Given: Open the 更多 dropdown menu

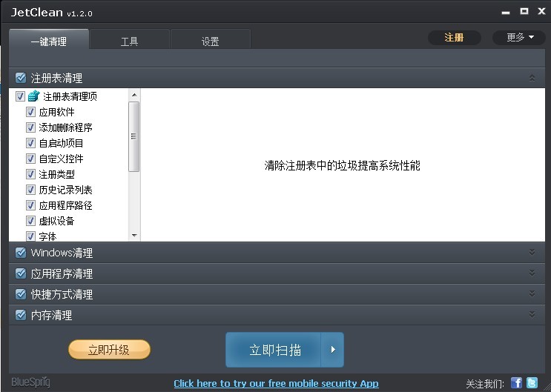Looking at the screenshot, I should click(519, 38).
